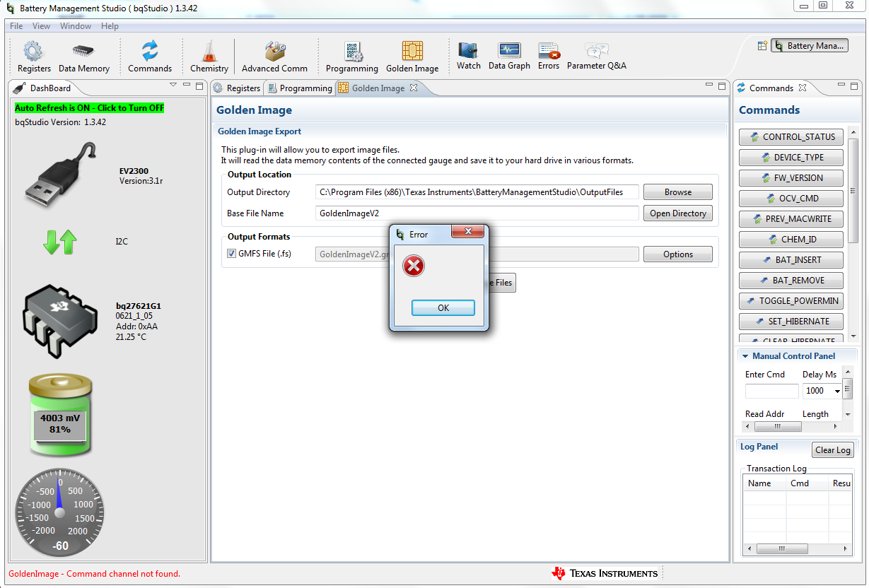Open the DashBoard view menu arrow
Screen dimensions: 869x588
click(173, 86)
